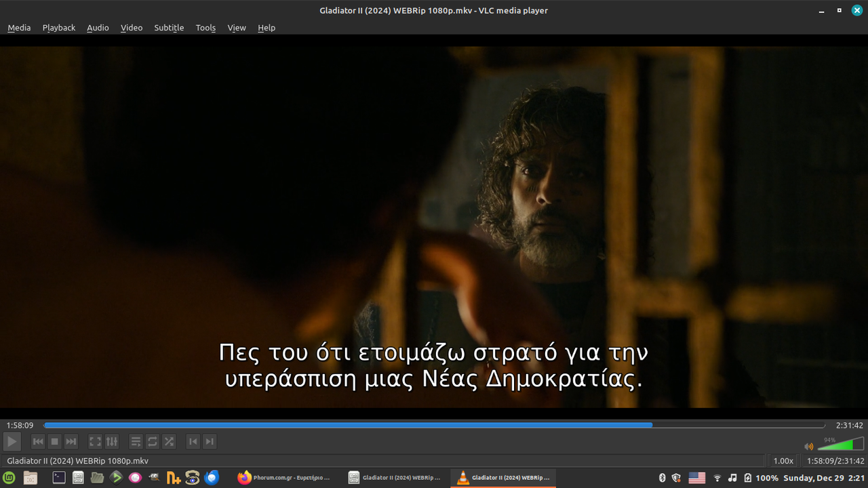Open the Subtitle menu
Viewport: 868px width, 488px height.
[x=169, y=28]
